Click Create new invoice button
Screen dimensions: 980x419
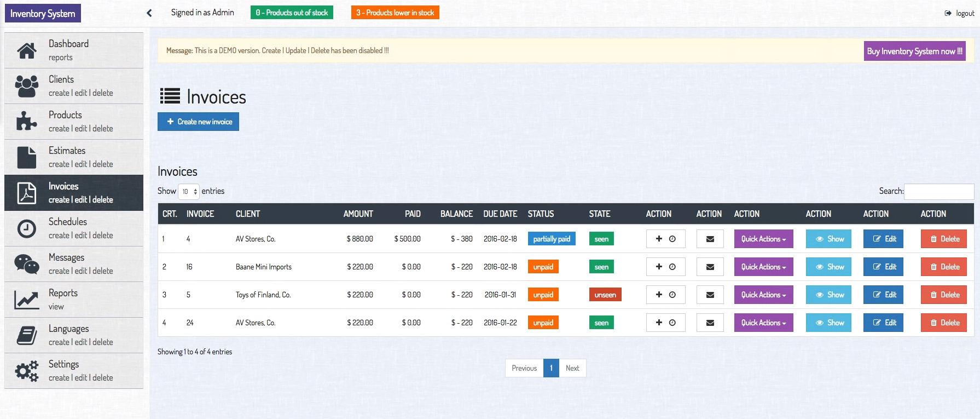coord(198,122)
